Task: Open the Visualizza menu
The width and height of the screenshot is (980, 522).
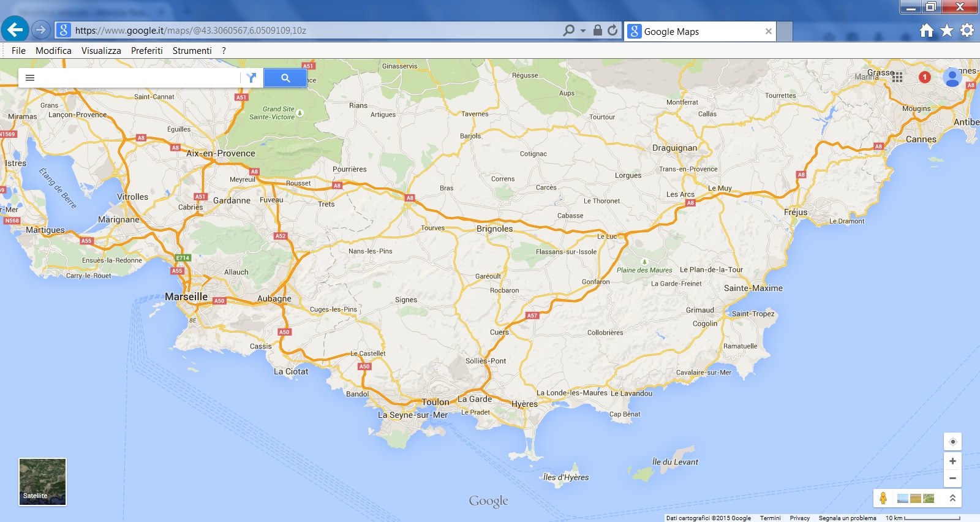Action: coord(101,51)
